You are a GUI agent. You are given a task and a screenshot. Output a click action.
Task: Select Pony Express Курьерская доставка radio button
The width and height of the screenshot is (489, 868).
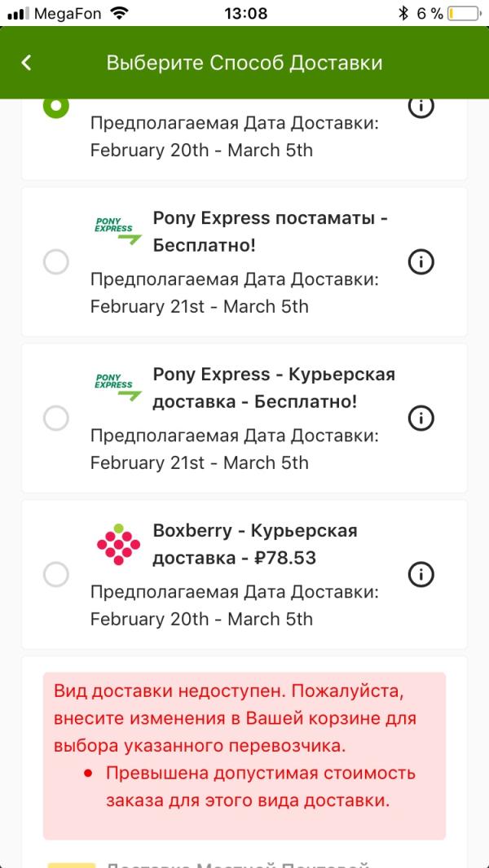tap(55, 419)
